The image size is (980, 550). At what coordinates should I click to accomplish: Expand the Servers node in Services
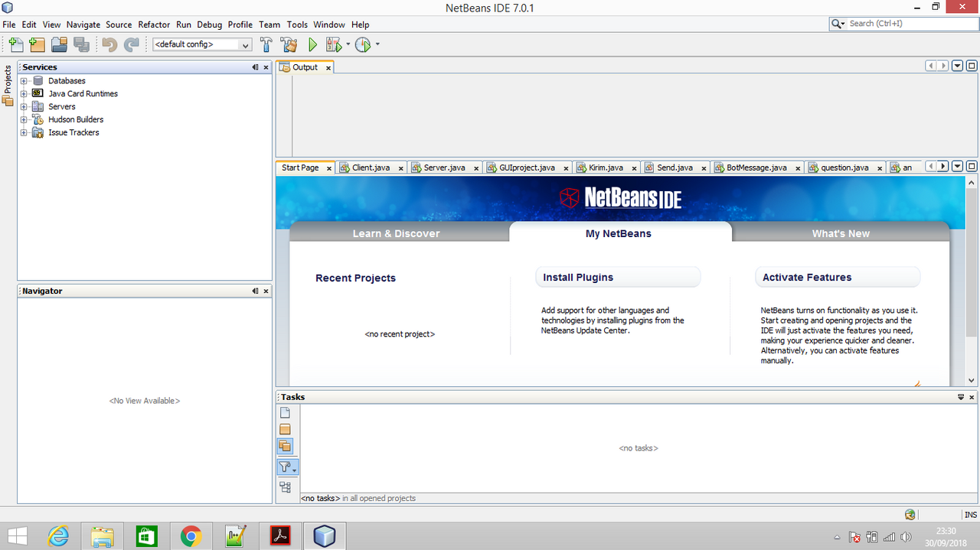(x=23, y=106)
